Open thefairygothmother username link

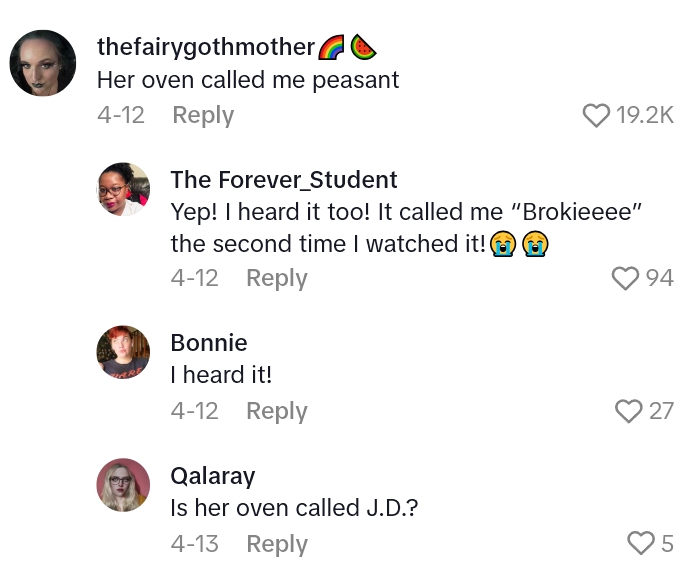pos(206,47)
